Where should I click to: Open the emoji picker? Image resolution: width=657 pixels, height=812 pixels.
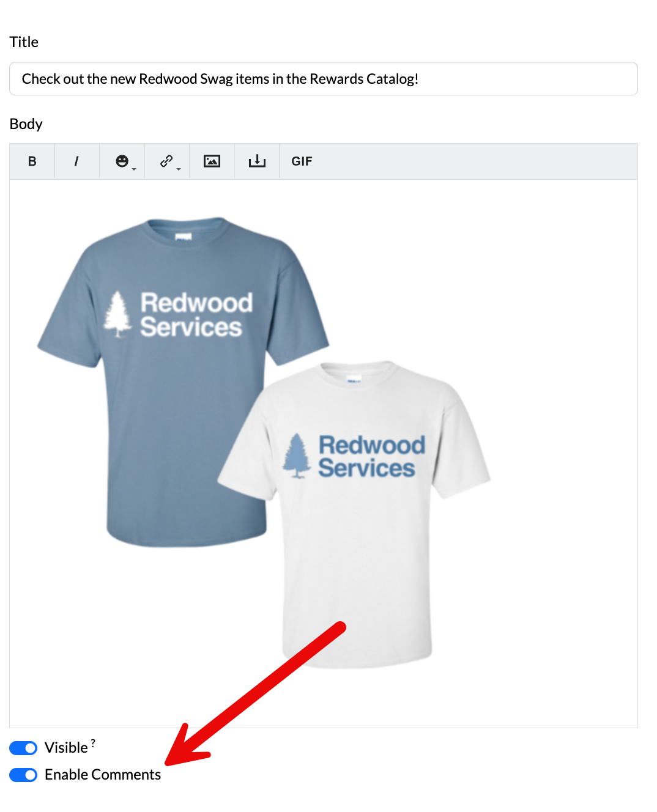point(122,160)
